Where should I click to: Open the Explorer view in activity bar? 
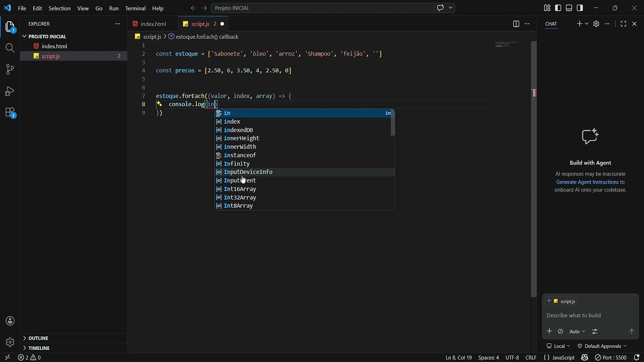point(10,27)
